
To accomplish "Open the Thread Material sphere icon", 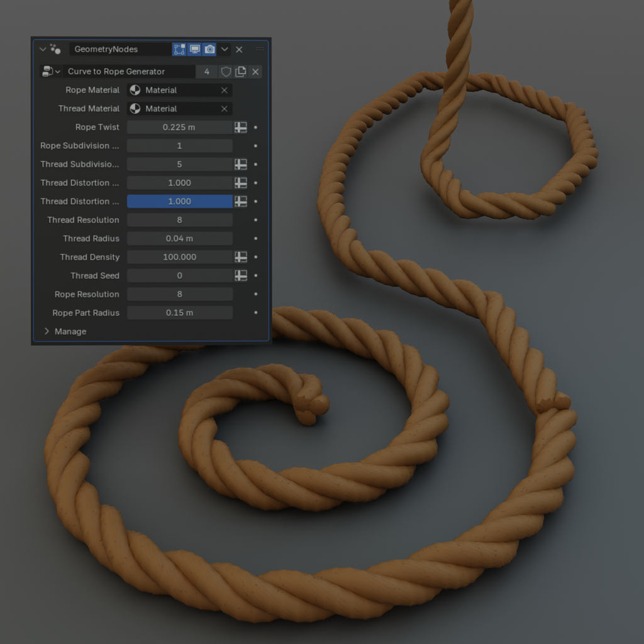I will pos(134,108).
